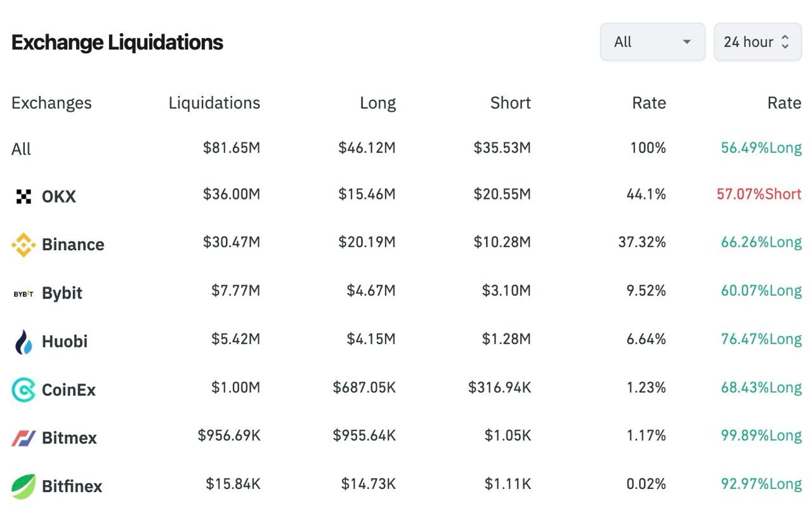Sort by the Short column header
This screenshot has width=812, height=508.
[510, 103]
